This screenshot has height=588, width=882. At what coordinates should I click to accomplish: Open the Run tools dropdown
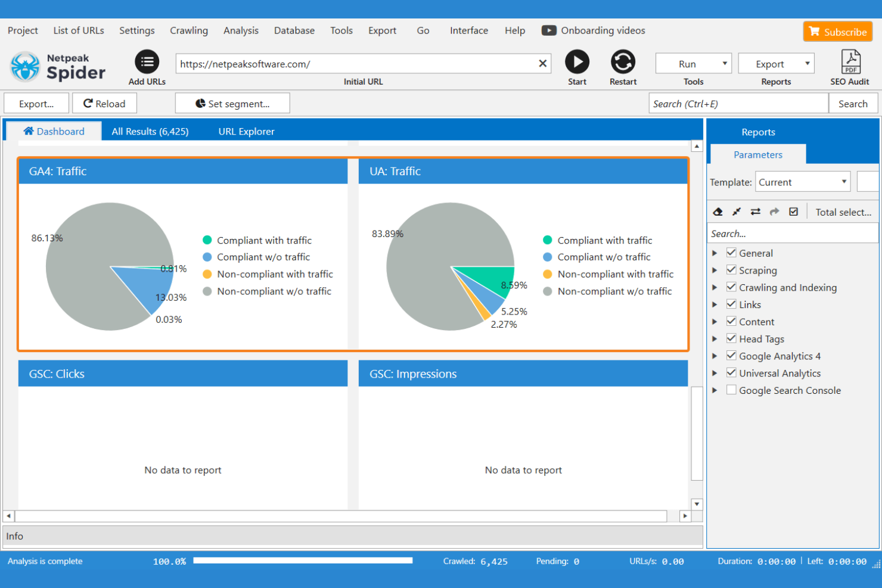694,64
